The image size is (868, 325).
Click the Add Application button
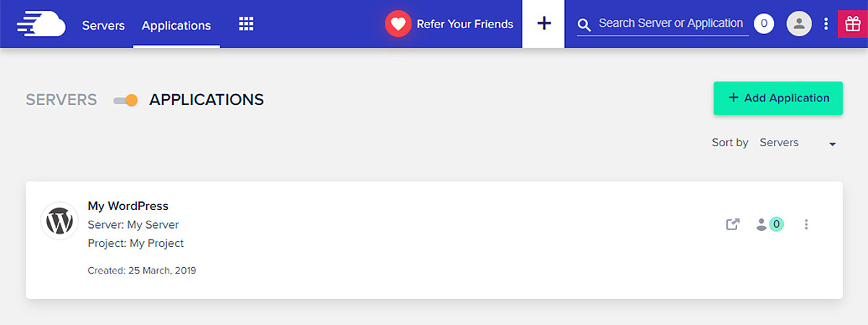(778, 98)
